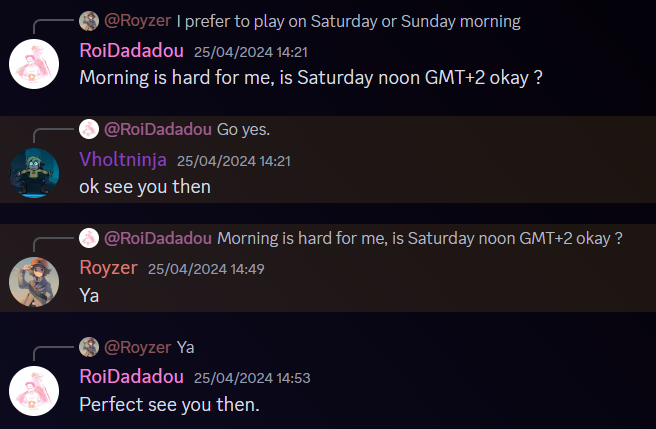Click small Royzer avatar in "I prefer to play" reply
This screenshot has width=656, height=429.
(x=89, y=21)
